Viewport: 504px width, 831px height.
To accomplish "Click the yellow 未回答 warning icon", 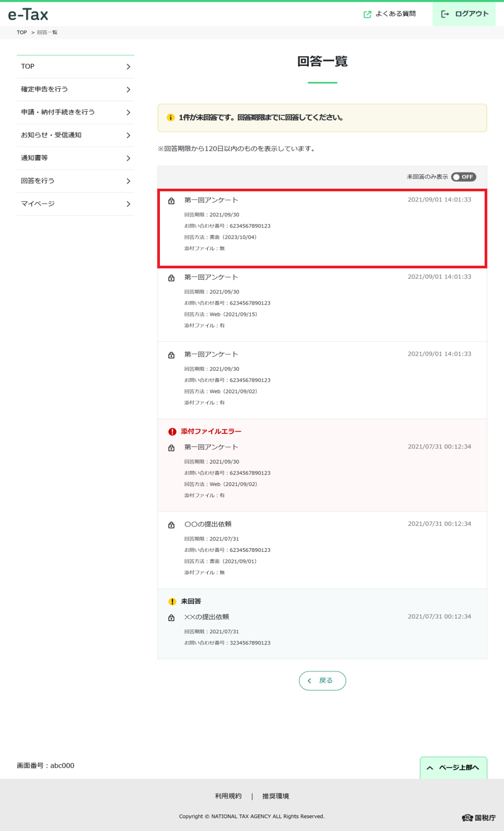I will [172, 601].
